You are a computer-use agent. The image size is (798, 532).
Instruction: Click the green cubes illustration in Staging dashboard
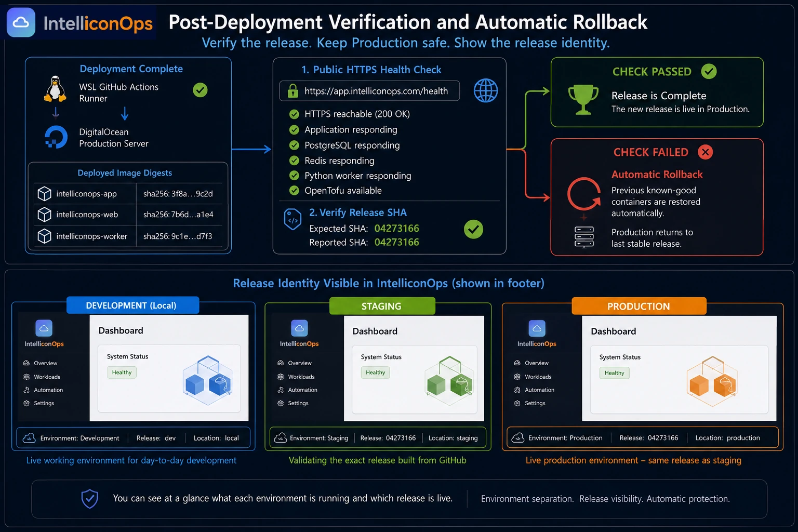point(449,381)
